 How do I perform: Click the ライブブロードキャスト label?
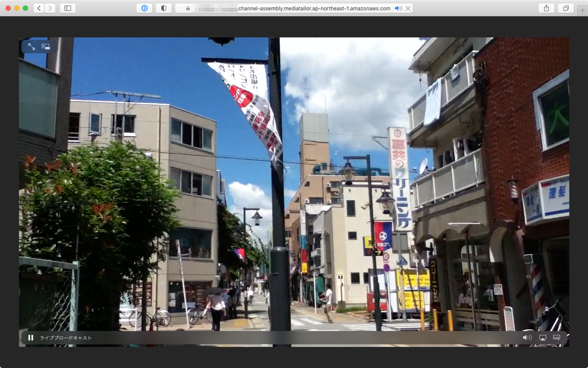[66, 338]
